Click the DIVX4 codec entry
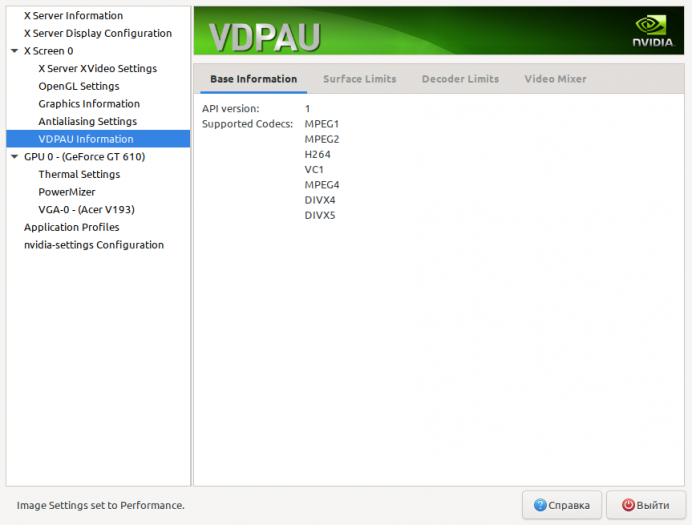The width and height of the screenshot is (692, 525). coord(320,200)
